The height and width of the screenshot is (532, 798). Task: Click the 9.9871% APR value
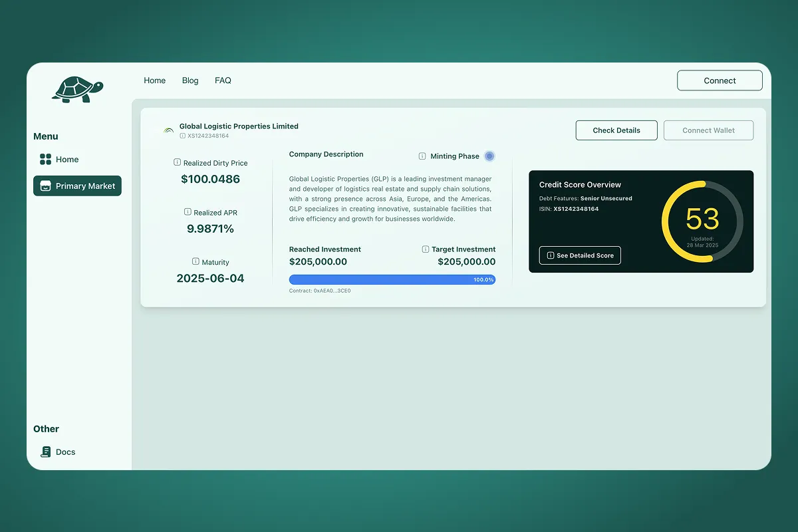tap(210, 229)
